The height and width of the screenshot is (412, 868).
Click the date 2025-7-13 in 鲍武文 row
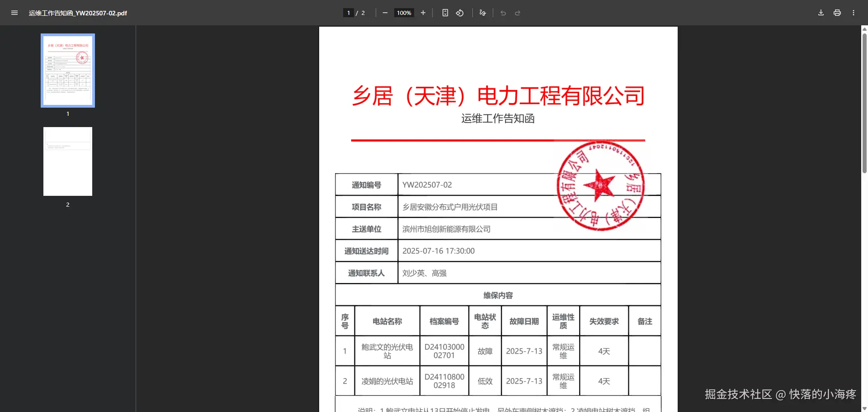coord(524,351)
